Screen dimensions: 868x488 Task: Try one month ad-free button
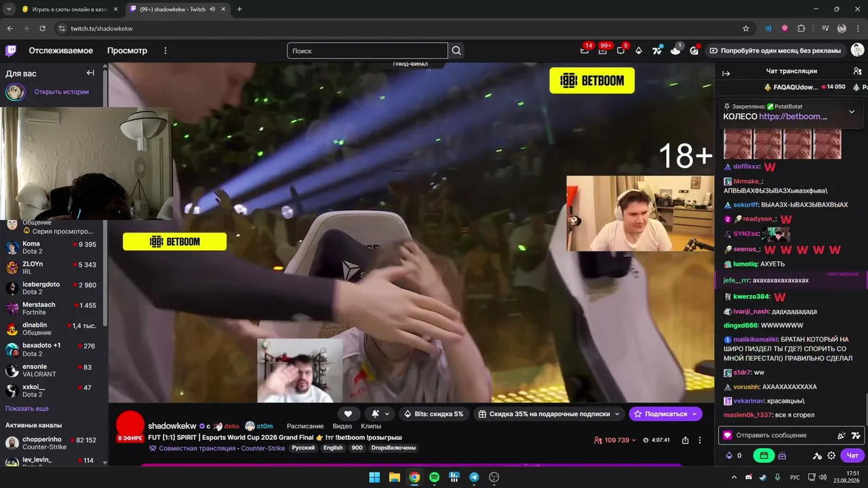click(775, 51)
